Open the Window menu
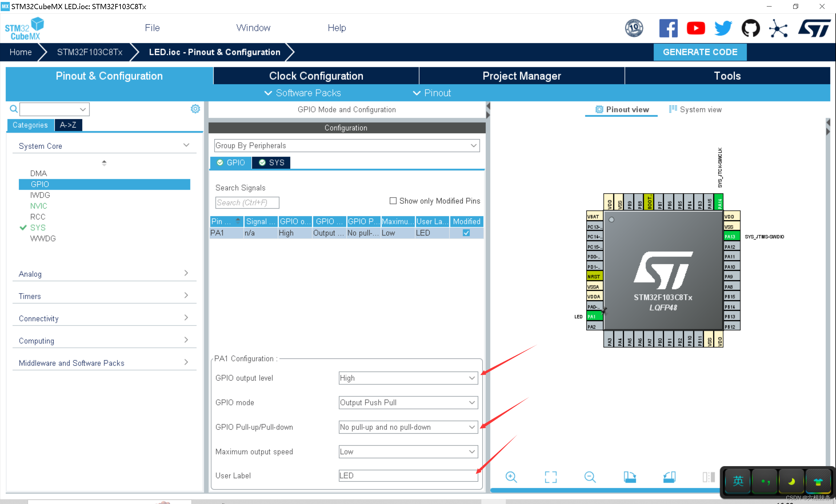Screen dimensions: 836x504 (253, 28)
